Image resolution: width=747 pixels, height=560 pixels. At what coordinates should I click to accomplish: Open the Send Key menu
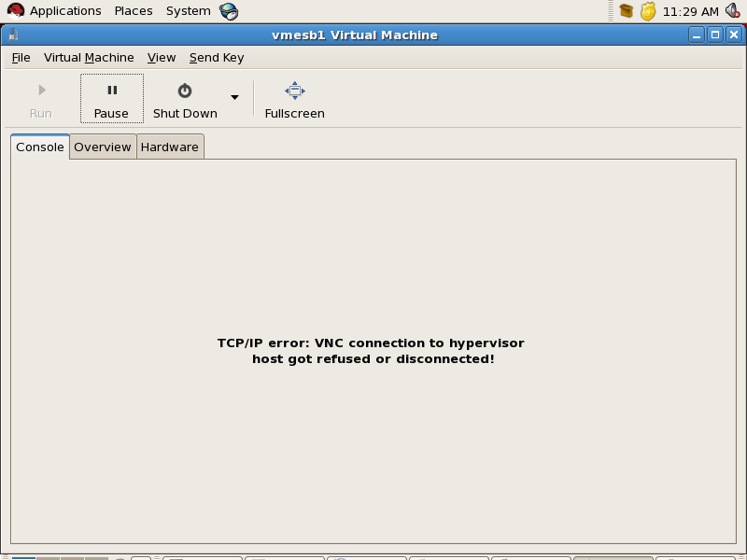217,58
